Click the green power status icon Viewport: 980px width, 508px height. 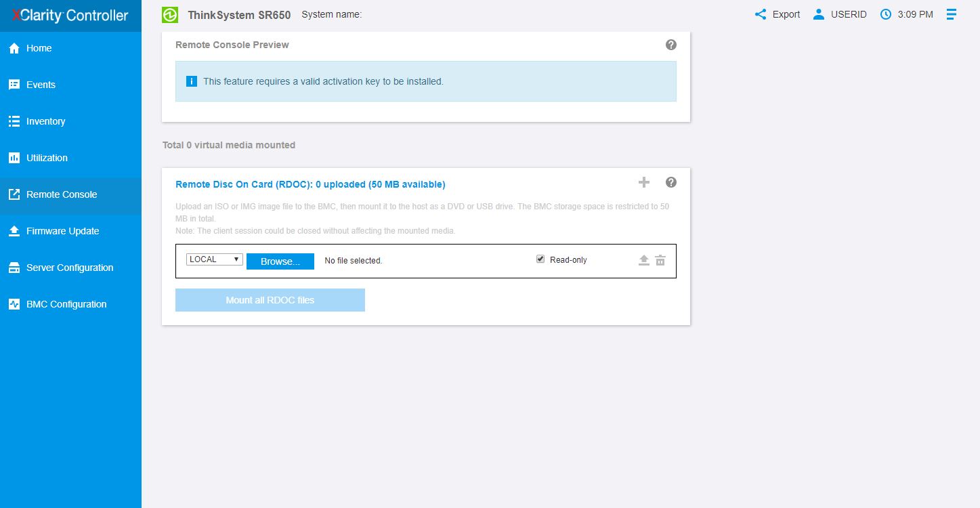click(170, 15)
